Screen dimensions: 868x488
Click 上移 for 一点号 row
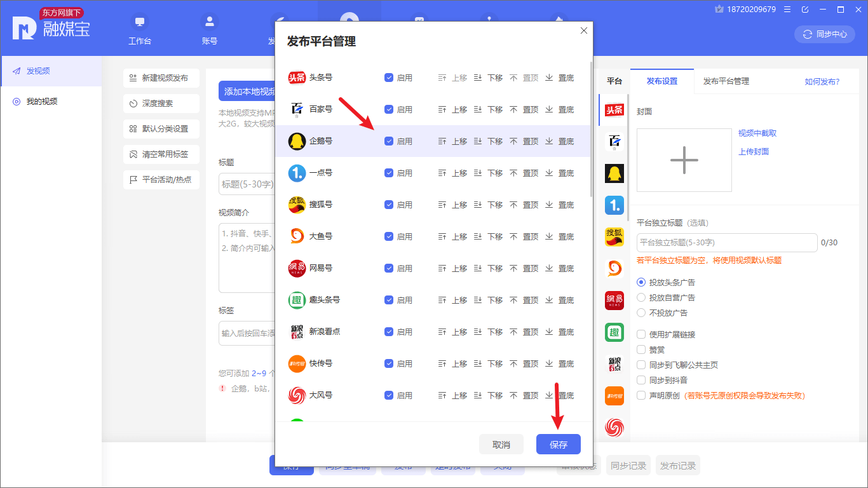pos(453,173)
